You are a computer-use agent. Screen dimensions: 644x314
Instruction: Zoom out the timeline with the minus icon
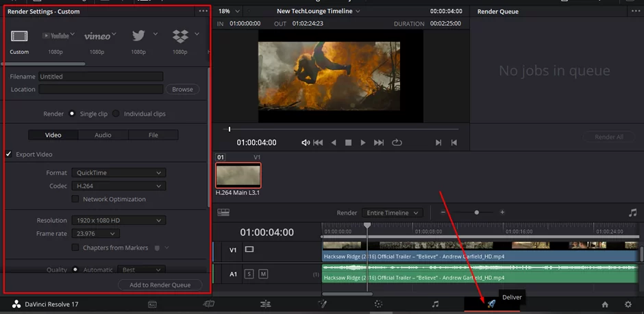pos(443,212)
